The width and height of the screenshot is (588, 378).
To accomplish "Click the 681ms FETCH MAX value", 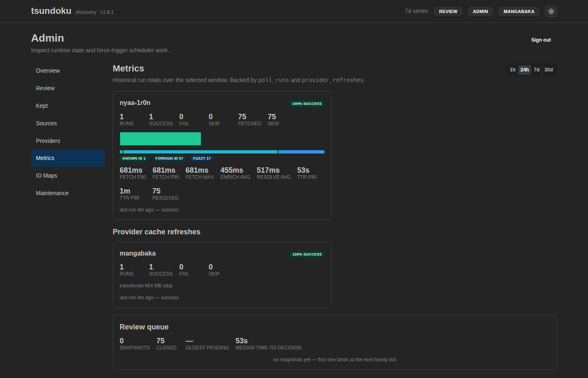I will click(200, 173).
